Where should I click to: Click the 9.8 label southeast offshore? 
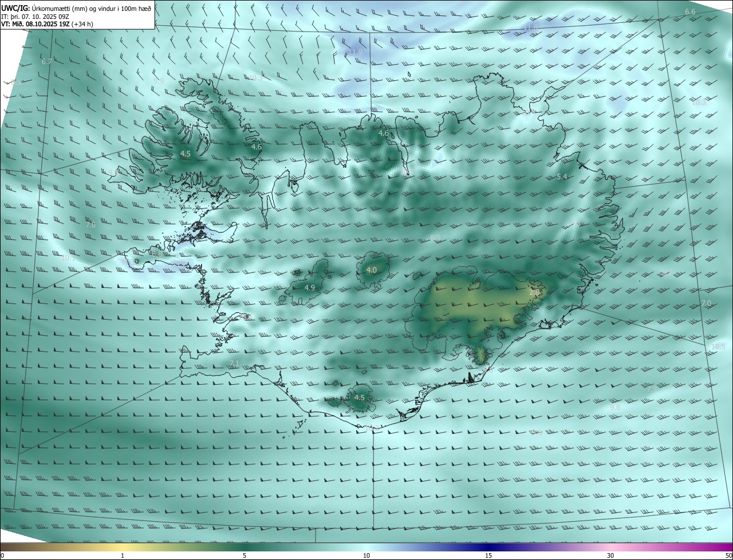[x=615, y=407]
